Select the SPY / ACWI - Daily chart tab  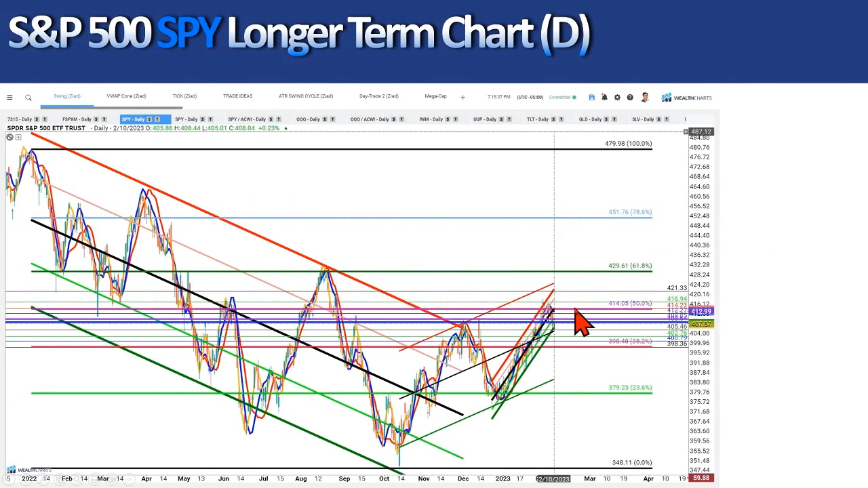pos(247,119)
